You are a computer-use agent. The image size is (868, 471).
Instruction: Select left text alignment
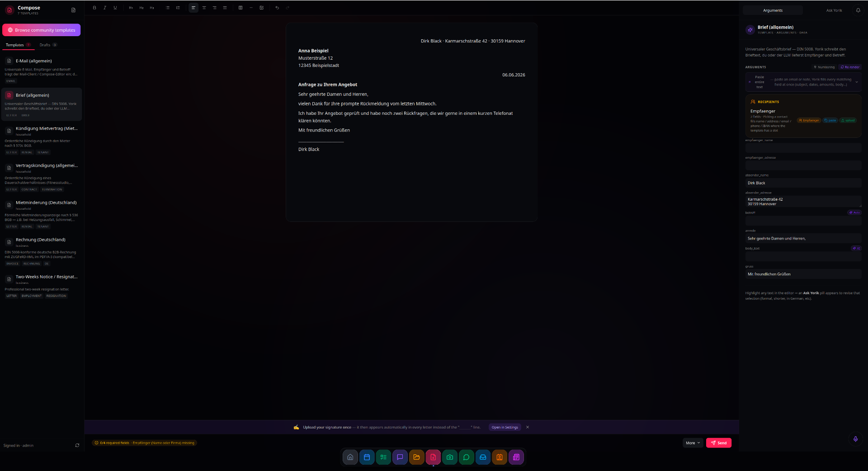[193, 8]
